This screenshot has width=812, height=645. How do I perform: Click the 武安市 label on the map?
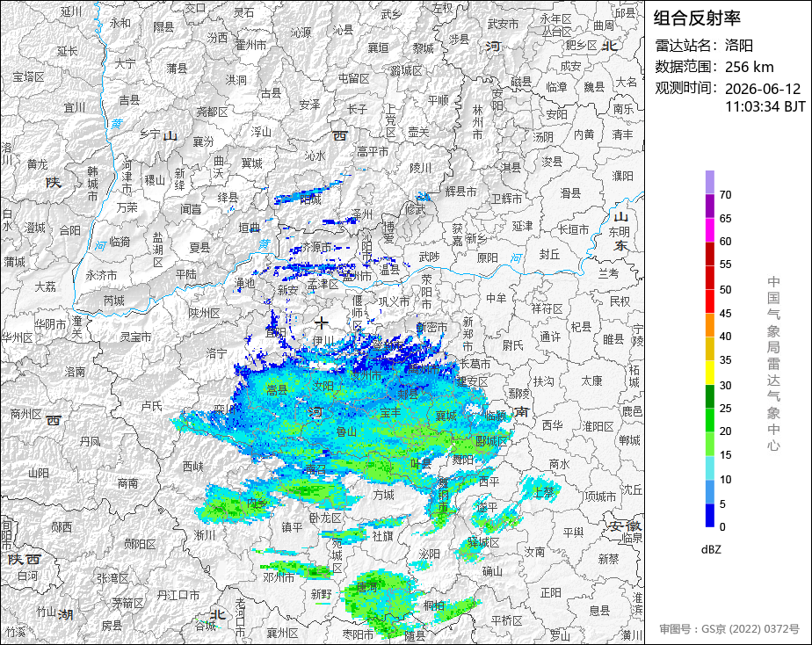click(x=503, y=24)
